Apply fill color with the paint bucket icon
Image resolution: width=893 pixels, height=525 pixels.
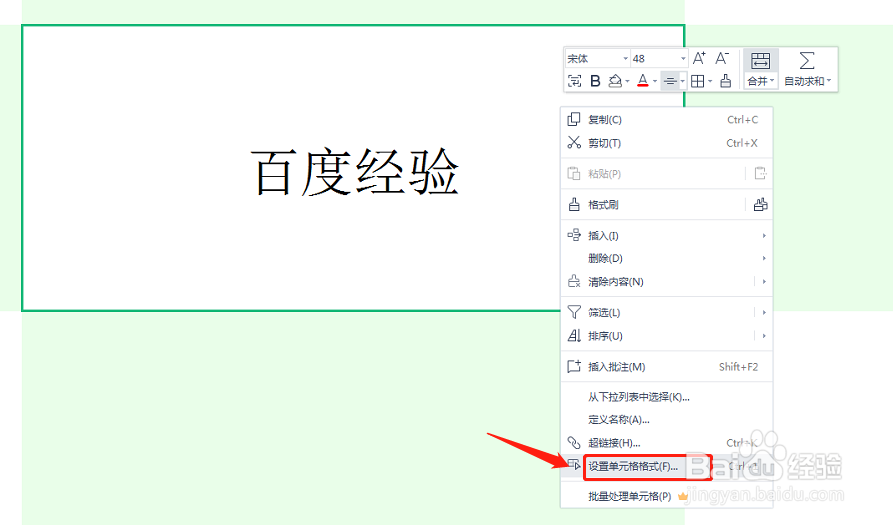click(615, 81)
